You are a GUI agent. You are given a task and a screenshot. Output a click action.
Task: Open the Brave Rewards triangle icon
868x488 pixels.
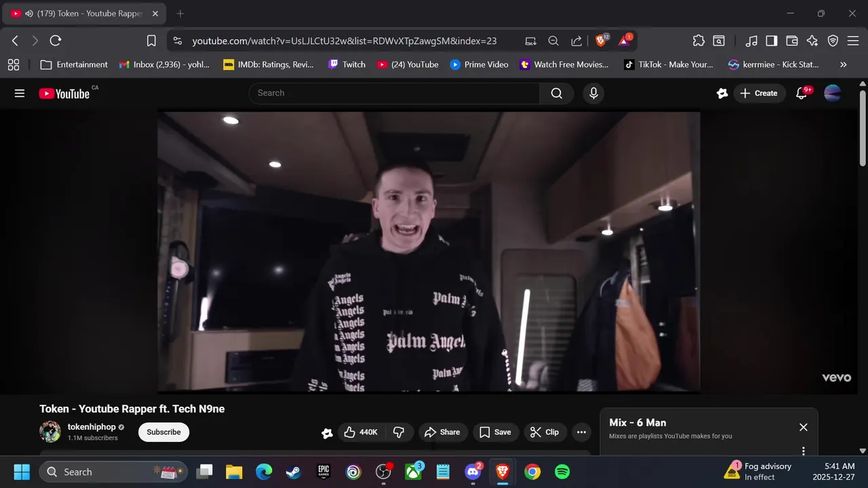(625, 41)
